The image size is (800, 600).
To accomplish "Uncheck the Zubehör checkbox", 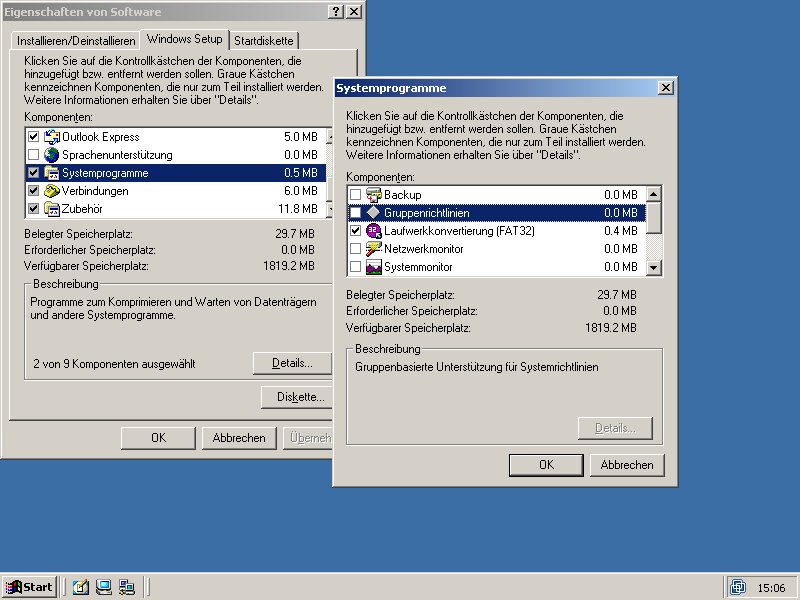I will tap(34, 209).
